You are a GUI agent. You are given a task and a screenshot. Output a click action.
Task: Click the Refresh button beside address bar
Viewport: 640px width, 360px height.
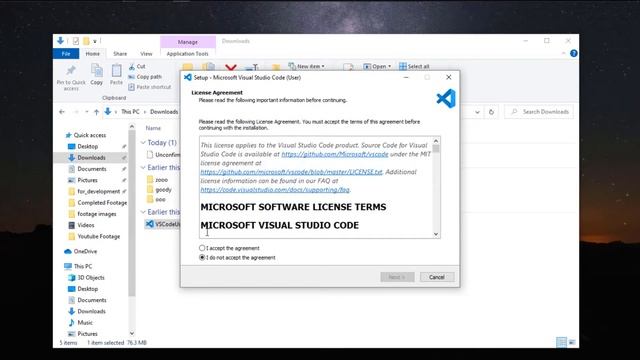click(491, 112)
